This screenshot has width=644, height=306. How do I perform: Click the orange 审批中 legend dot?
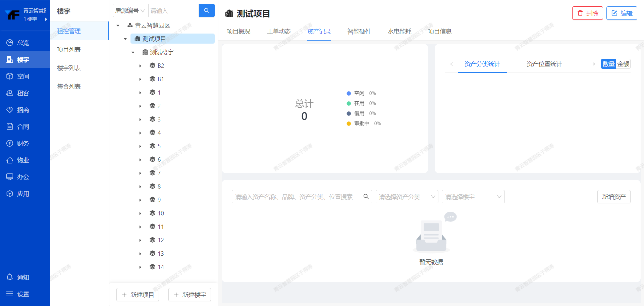coord(349,123)
